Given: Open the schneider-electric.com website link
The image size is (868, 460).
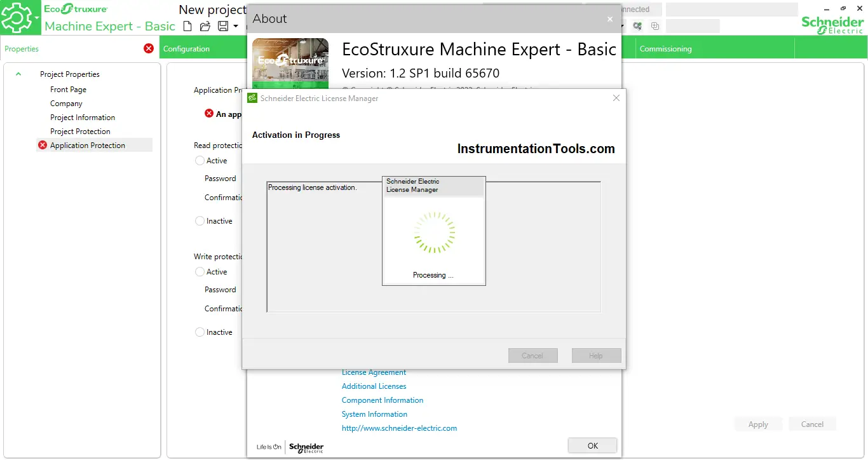Looking at the screenshot, I should 399,428.
